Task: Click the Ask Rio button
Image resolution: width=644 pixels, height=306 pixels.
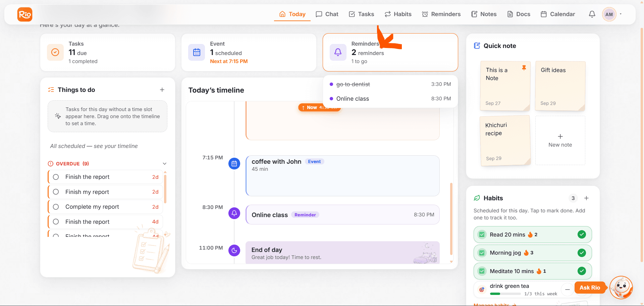Action: [590, 288]
